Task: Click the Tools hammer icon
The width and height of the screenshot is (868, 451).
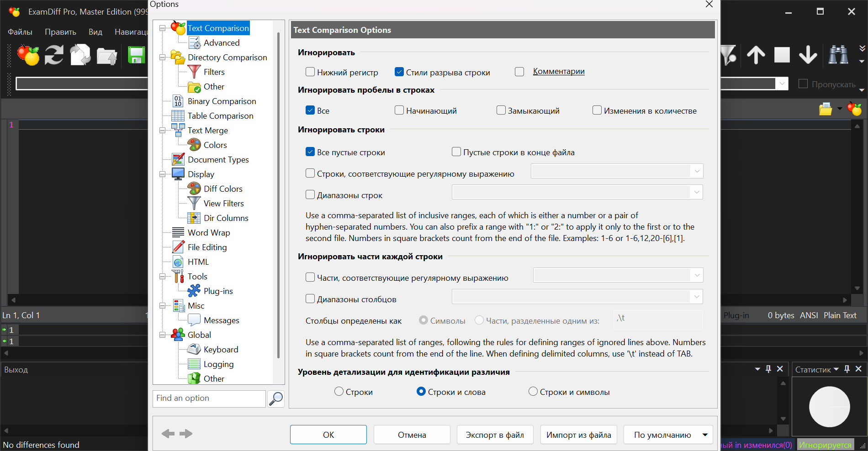Action: tap(178, 276)
